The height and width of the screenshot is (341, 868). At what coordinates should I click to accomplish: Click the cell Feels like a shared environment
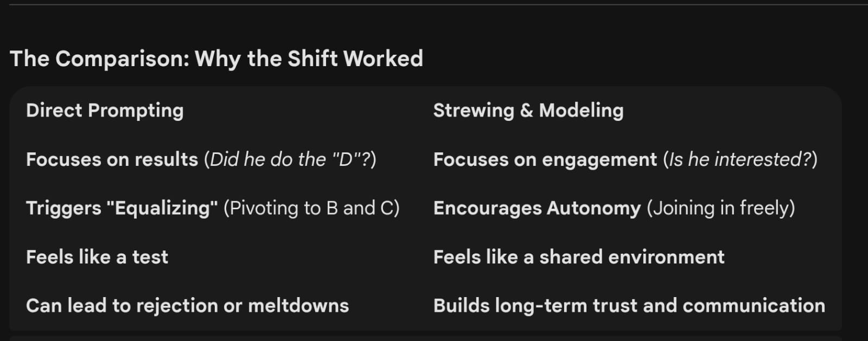pos(578,257)
